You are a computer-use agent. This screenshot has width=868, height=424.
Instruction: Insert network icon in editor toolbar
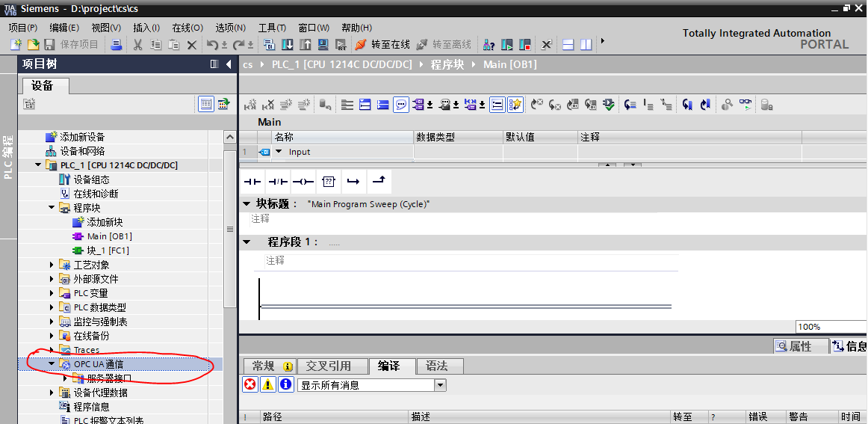[x=250, y=104]
